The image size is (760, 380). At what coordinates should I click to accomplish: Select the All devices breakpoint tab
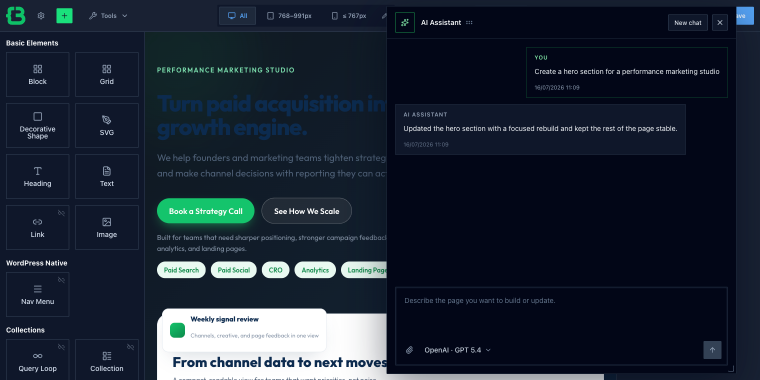point(238,16)
